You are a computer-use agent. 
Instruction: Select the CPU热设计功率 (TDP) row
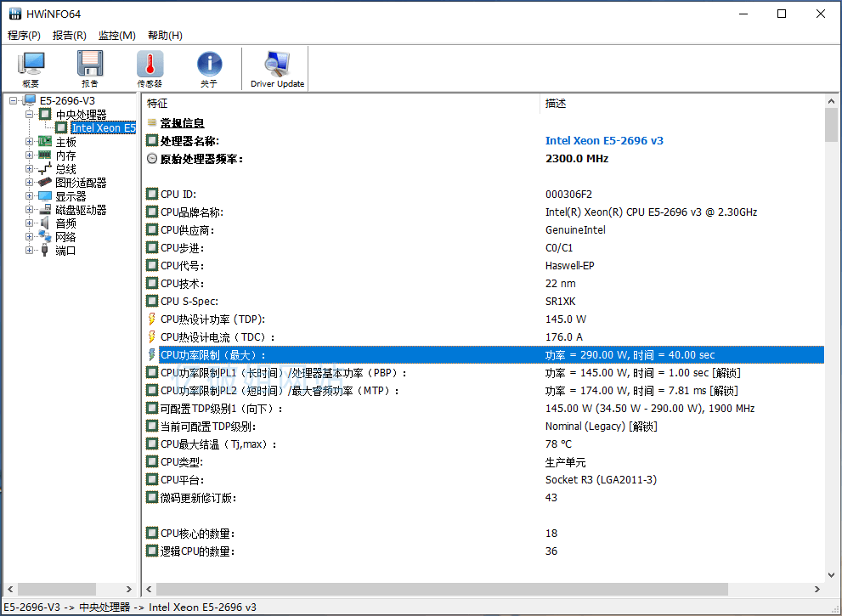point(212,319)
